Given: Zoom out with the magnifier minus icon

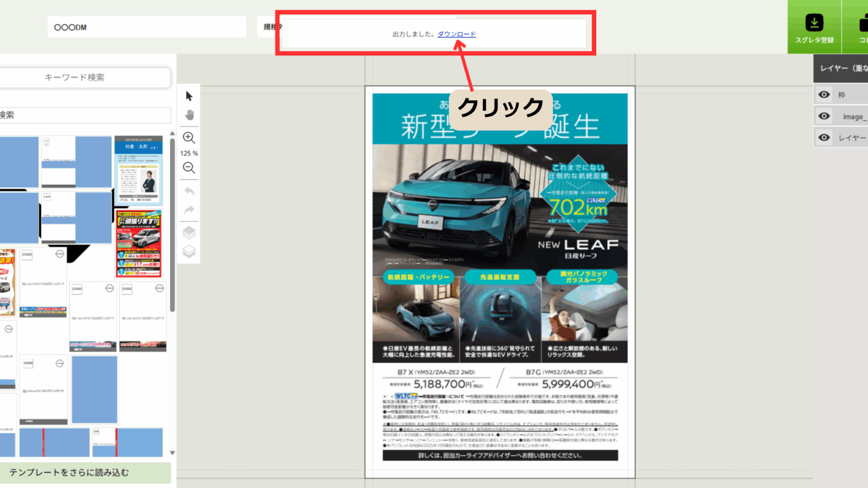Looking at the screenshot, I should point(189,168).
